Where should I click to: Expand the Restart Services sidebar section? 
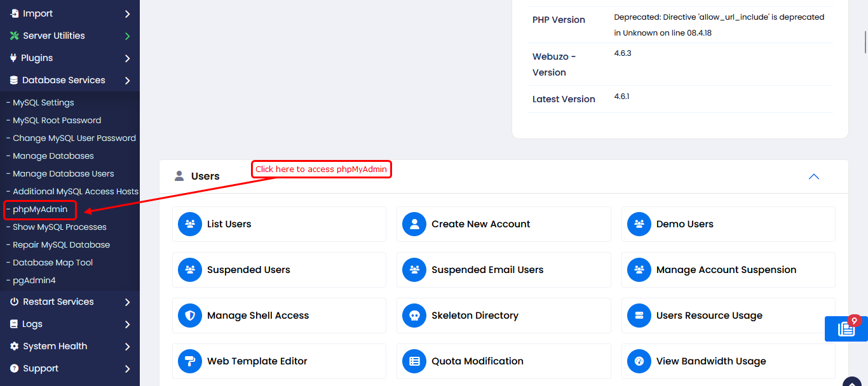70,302
